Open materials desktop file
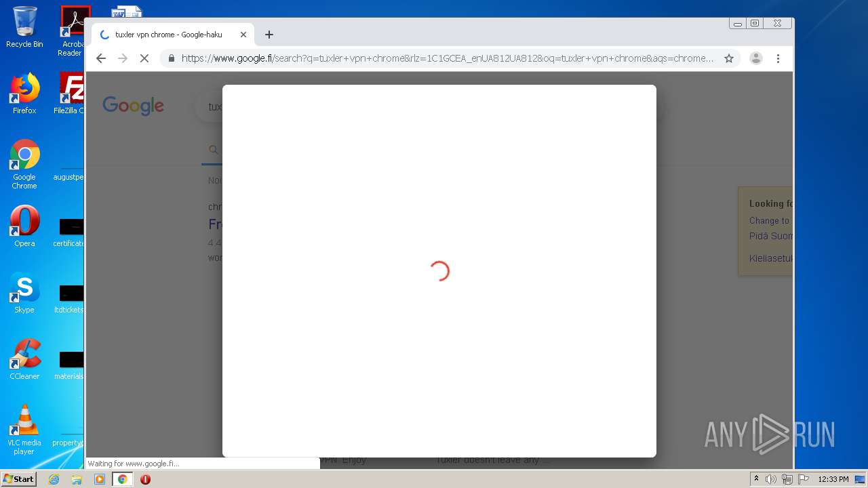Screen dimensions: 868x488 [x=69, y=364]
